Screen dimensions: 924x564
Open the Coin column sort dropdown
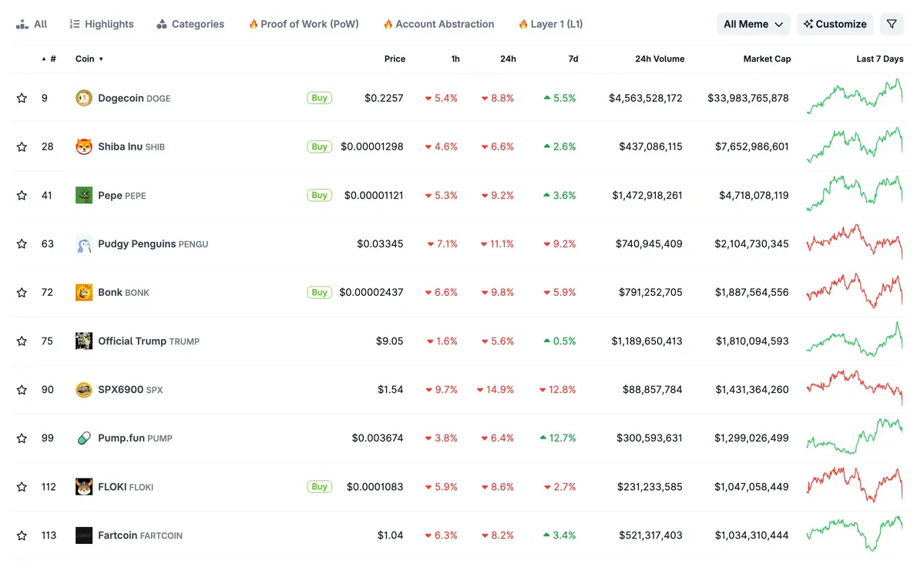89,59
